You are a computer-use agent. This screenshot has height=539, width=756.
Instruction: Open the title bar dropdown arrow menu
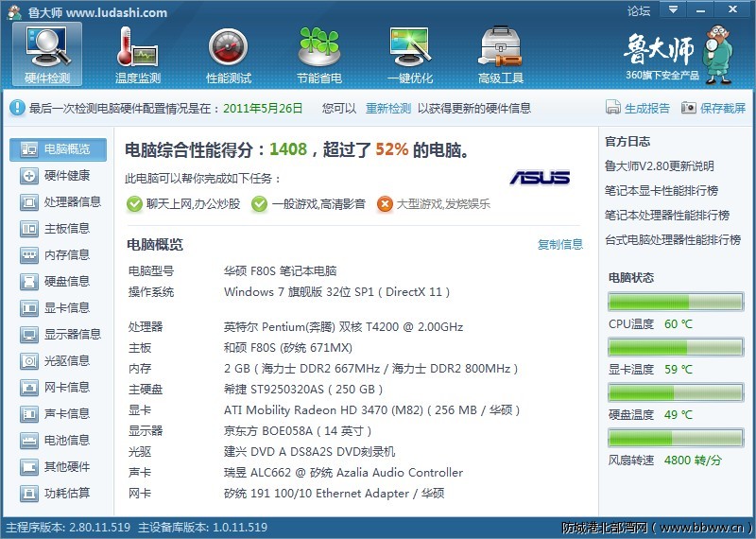point(673,9)
